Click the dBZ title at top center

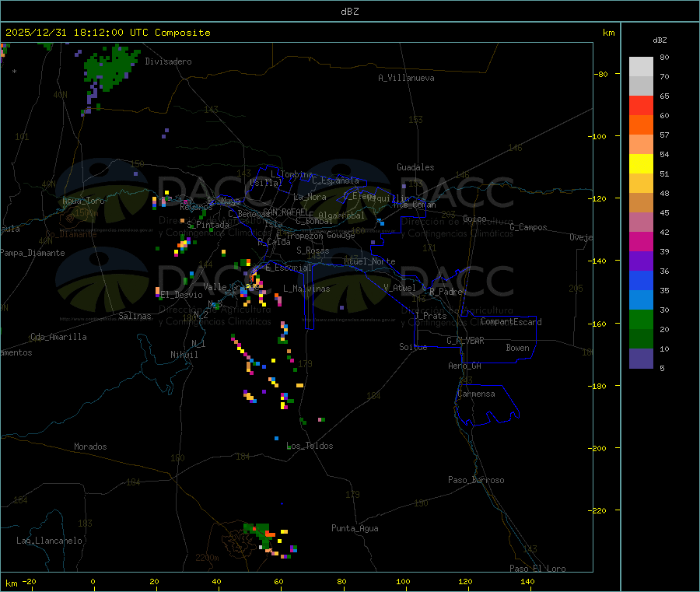(x=349, y=12)
